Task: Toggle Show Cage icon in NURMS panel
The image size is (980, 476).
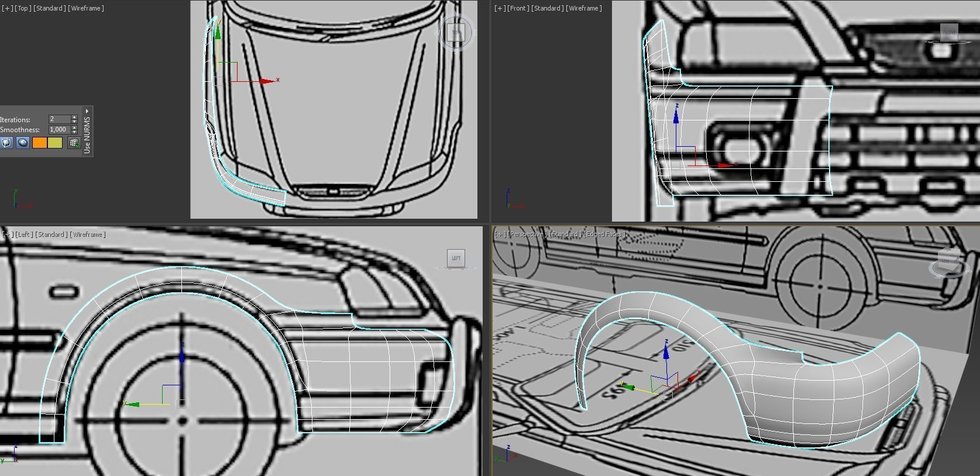Action: [x=6, y=143]
